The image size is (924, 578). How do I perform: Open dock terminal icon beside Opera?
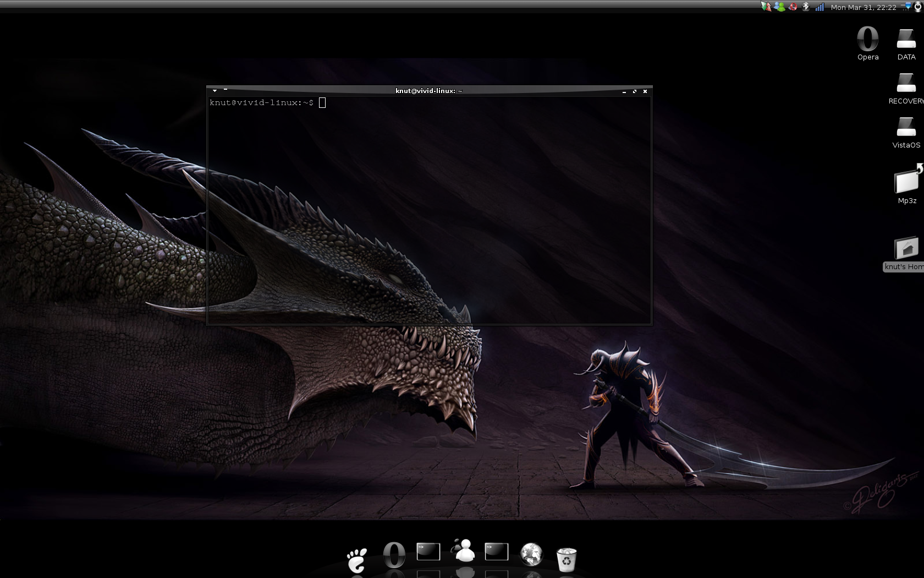point(428,552)
